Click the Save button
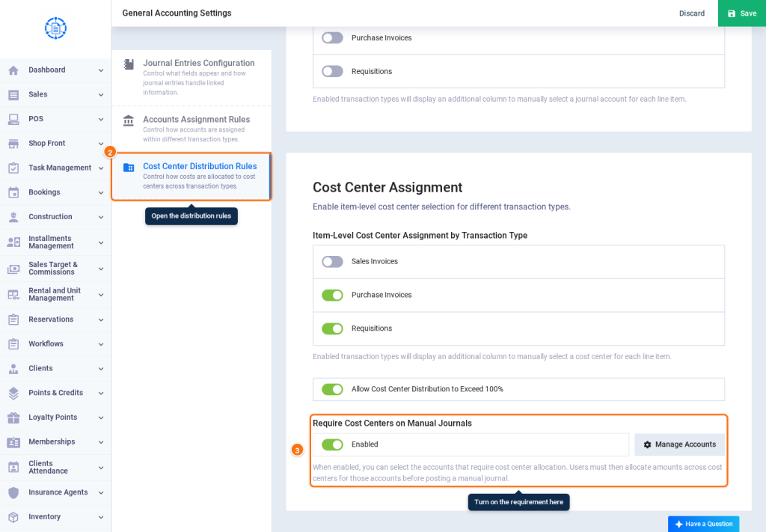766x532 pixels. 741,13
